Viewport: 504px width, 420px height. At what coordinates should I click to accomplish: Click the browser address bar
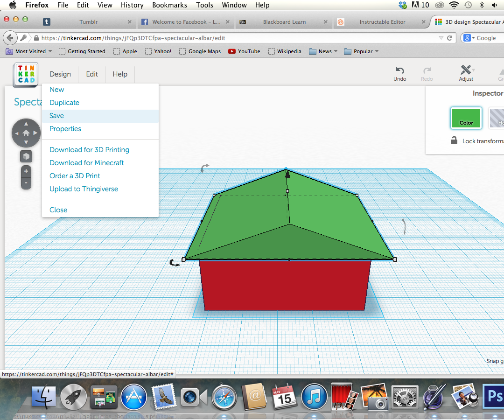pos(187,38)
